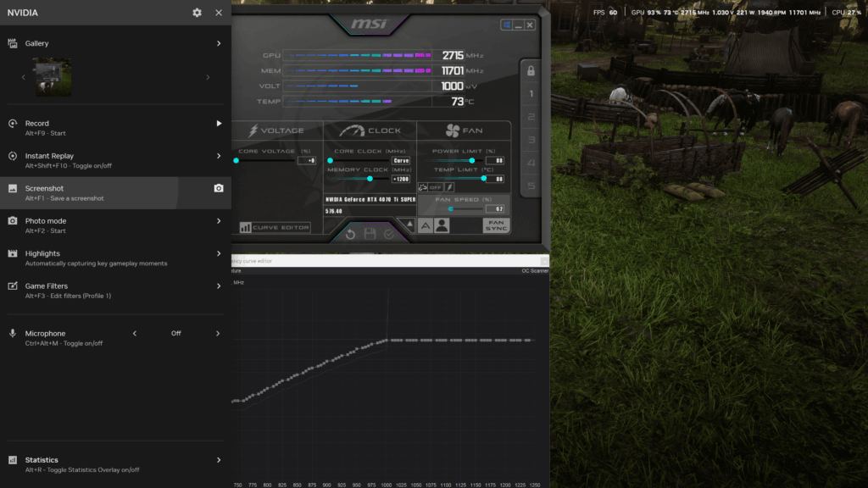Switch microphone mode to previous option

coord(135,334)
